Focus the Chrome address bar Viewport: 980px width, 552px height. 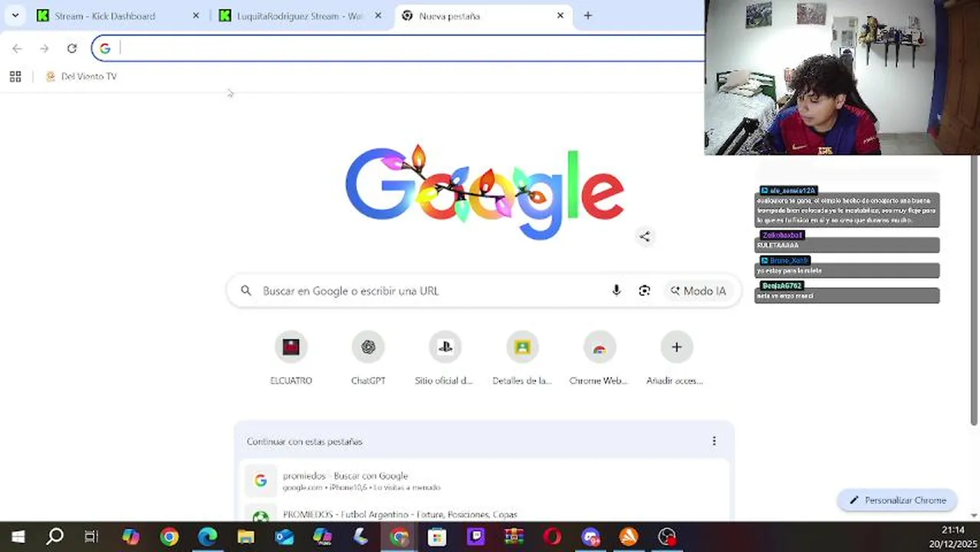click(399, 48)
